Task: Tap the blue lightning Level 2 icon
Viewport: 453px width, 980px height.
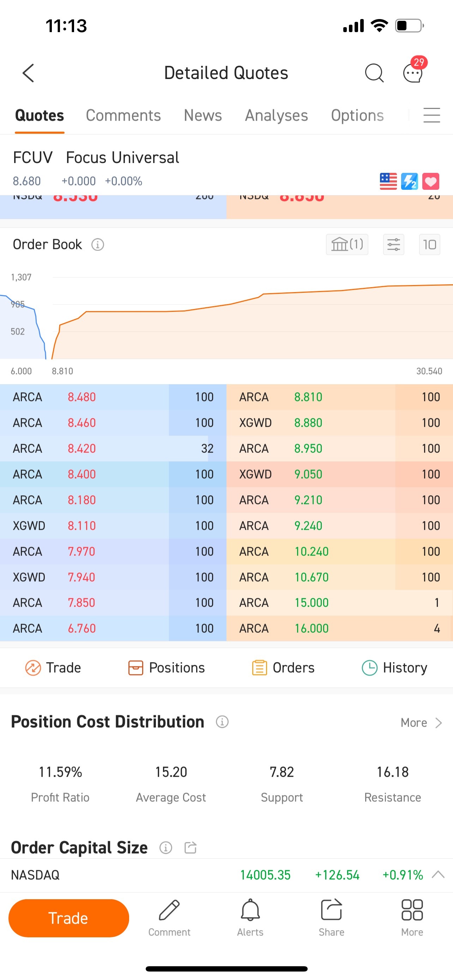Action: pyautogui.click(x=410, y=181)
